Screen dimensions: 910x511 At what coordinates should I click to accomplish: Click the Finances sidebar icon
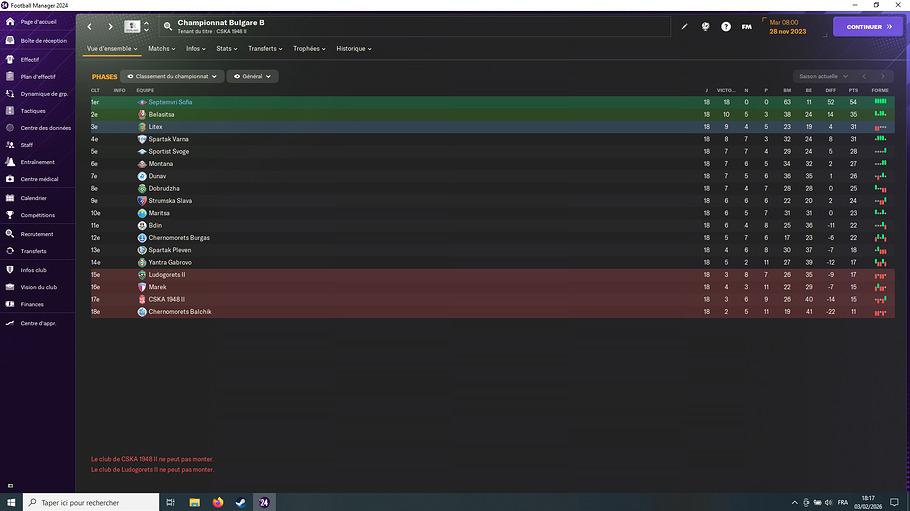click(10, 304)
